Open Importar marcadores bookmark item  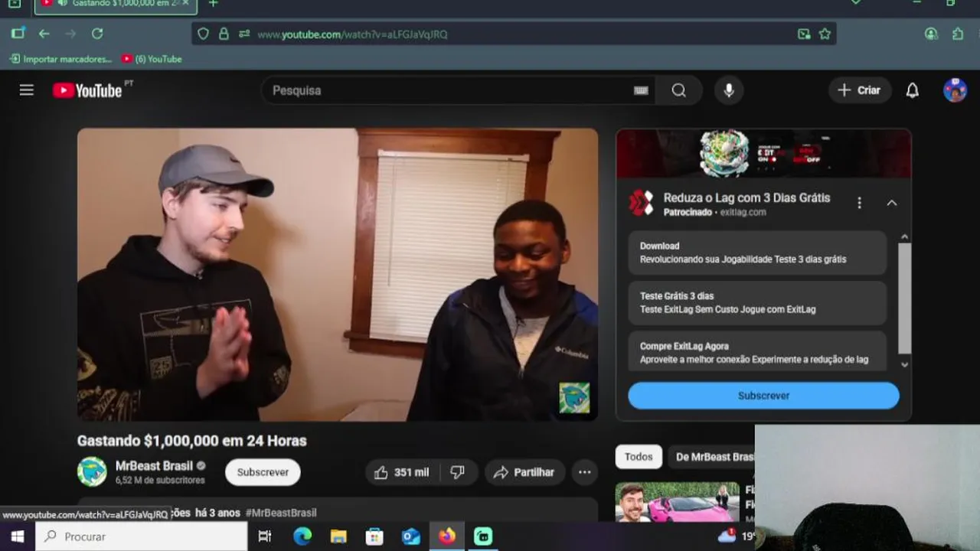pyautogui.click(x=60, y=59)
